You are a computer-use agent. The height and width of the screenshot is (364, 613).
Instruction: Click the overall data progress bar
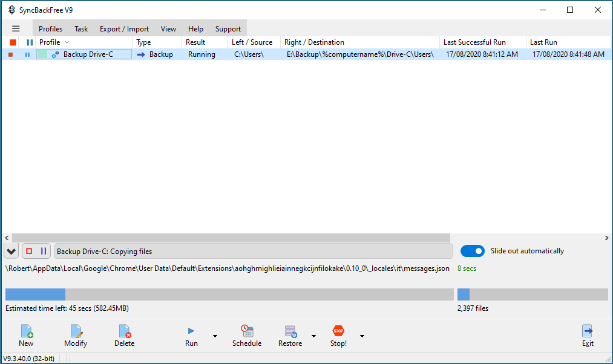[229, 294]
